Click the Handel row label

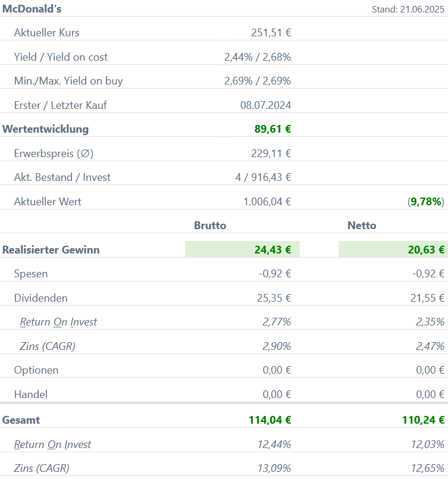31,395
